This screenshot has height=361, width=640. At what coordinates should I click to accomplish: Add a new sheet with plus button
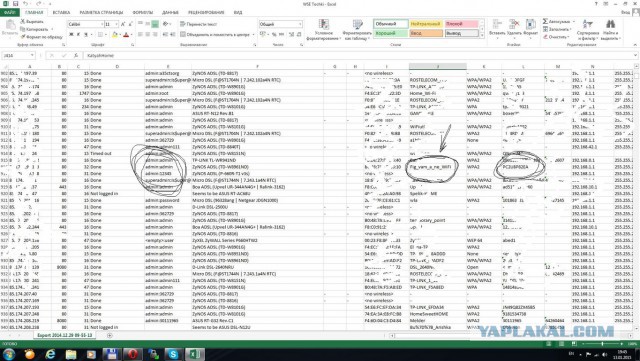109,335
